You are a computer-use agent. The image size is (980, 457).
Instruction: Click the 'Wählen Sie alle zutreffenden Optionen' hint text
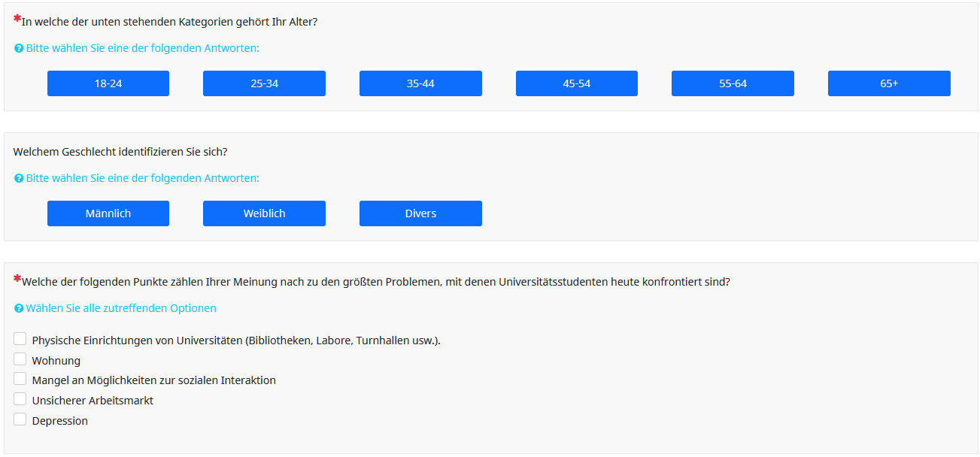click(121, 309)
